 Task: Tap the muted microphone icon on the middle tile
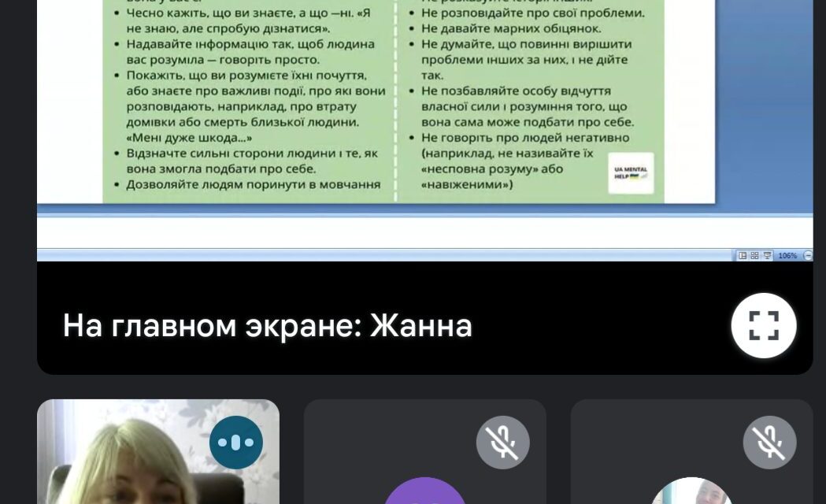tap(502, 443)
